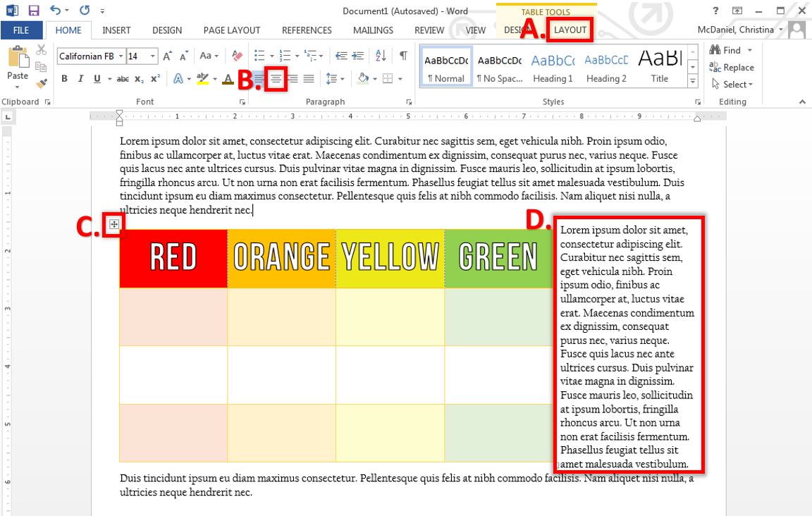
Task: Click the Clear All Formatting eraser icon
Action: point(237,56)
